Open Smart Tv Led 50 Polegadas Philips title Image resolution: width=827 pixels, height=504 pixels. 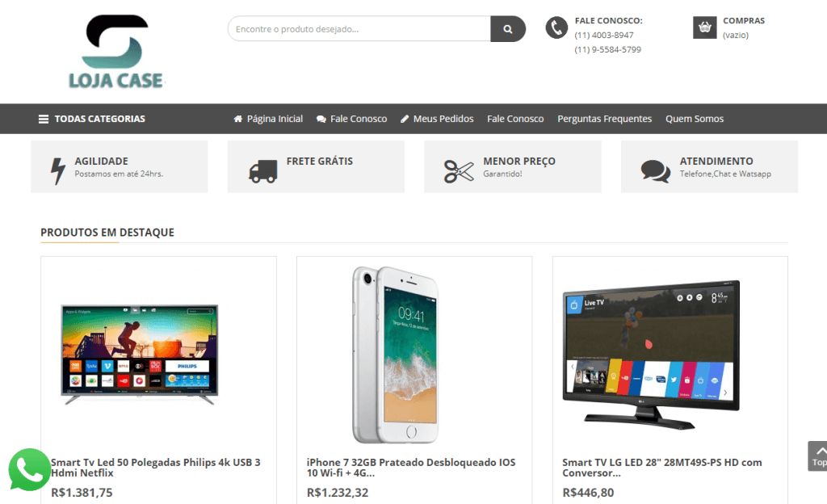(156, 468)
